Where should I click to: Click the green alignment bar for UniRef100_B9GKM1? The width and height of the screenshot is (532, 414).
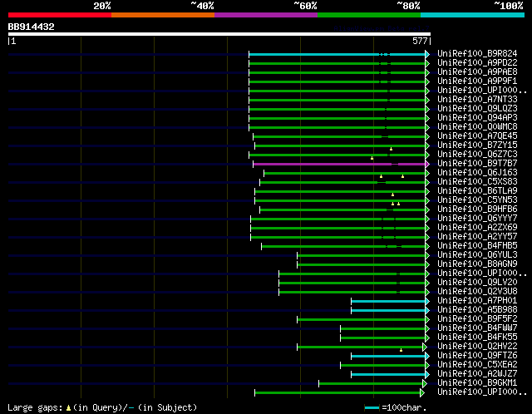[x=371, y=384]
